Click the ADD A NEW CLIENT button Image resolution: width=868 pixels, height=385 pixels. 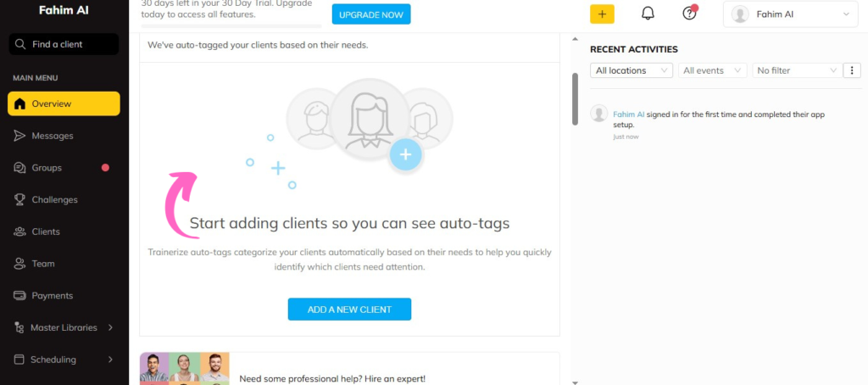[349, 310]
